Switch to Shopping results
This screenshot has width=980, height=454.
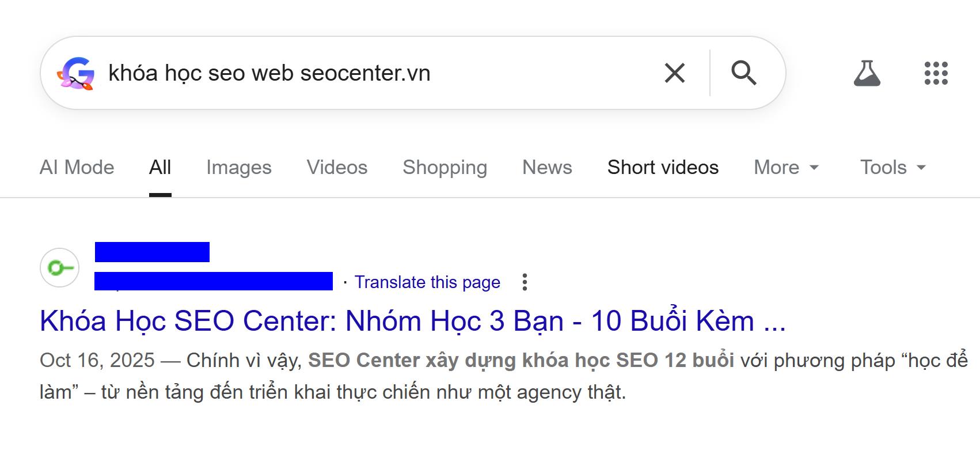pyautogui.click(x=445, y=167)
